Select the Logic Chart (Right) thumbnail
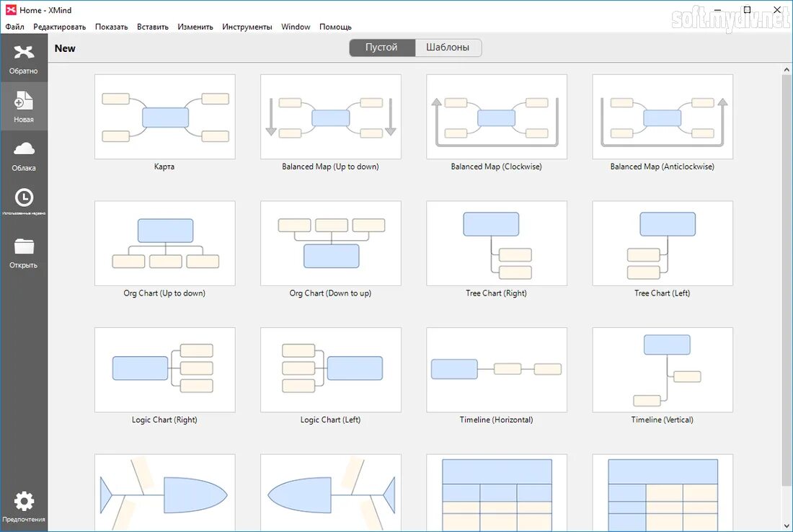 165,370
